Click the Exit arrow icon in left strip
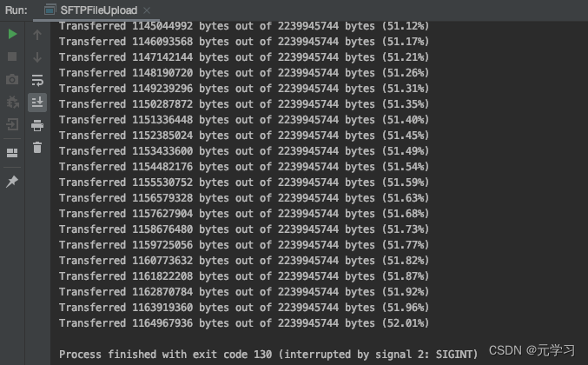Image resolution: width=588 pixels, height=365 pixels. pos(12,124)
